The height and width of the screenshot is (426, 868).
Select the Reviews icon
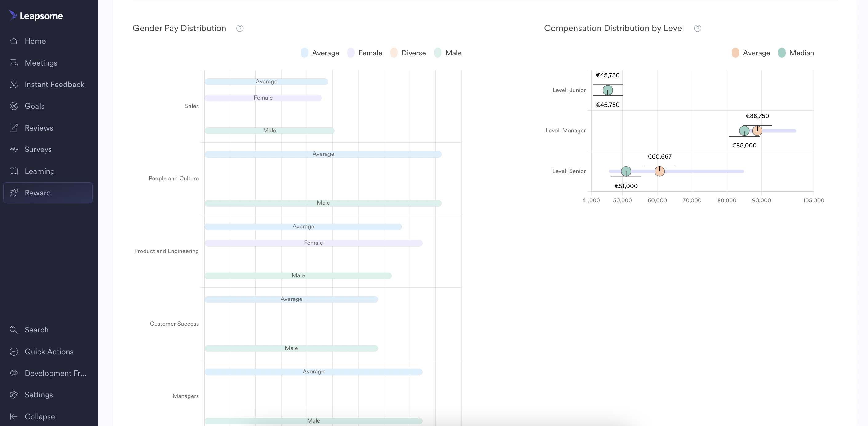[14, 128]
